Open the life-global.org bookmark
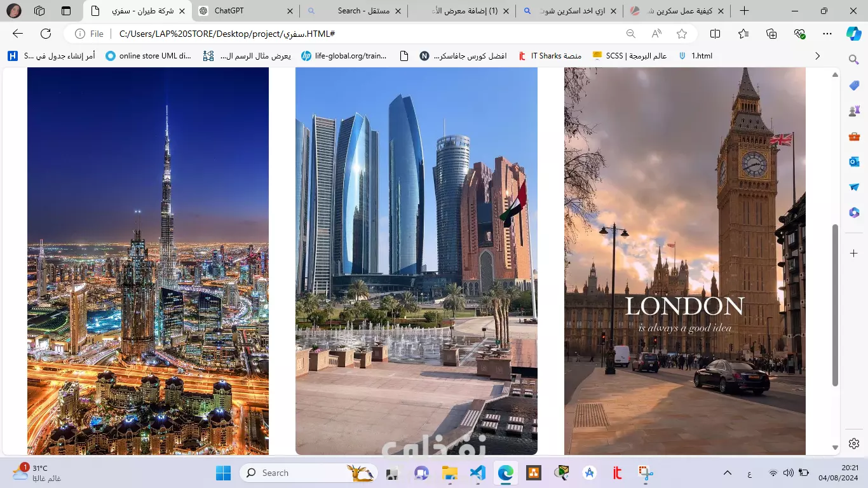868x488 pixels. click(344, 56)
